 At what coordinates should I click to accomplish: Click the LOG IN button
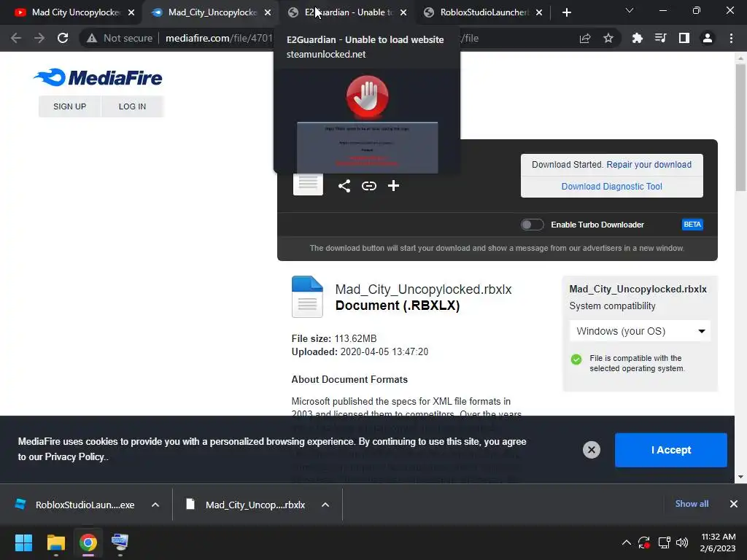[132, 106]
